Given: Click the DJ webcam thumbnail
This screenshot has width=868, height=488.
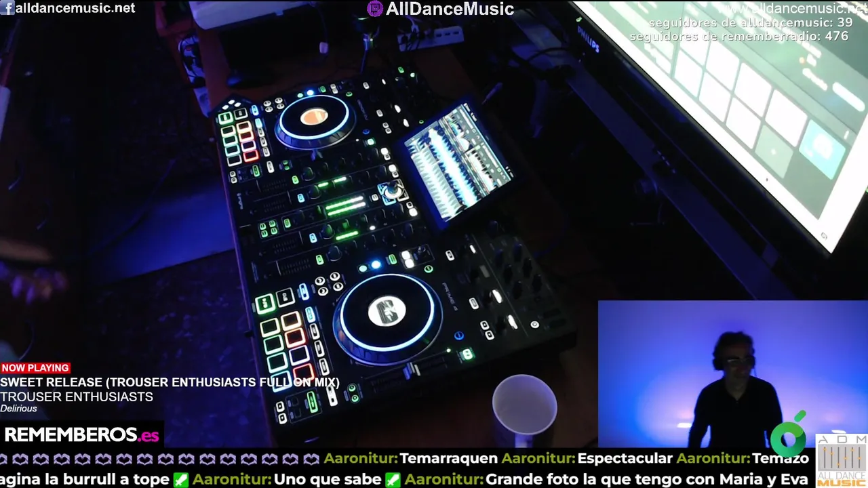Looking at the screenshot, I should point(733,374).
